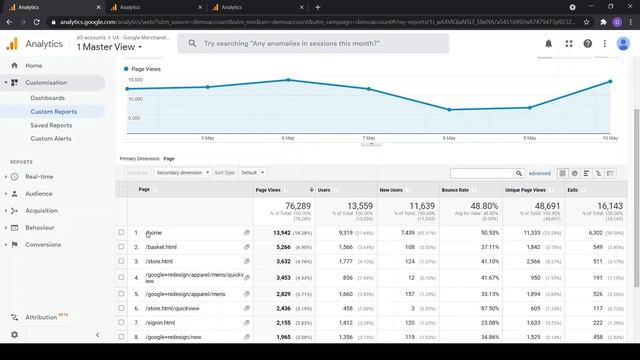This screenshot has width=640, height=360.
Task: Toggle the select-all header checkbox
Action: pyautogui.click(x=121, y=189)
